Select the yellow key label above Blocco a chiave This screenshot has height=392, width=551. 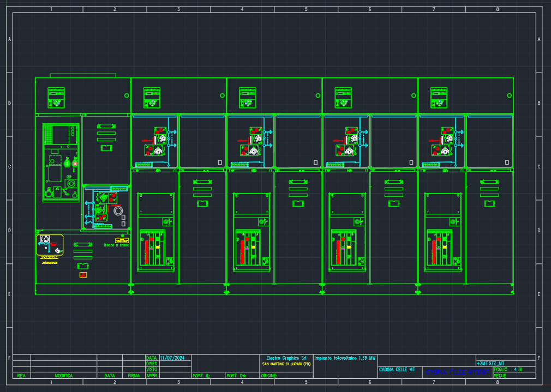tap(122, 240)
